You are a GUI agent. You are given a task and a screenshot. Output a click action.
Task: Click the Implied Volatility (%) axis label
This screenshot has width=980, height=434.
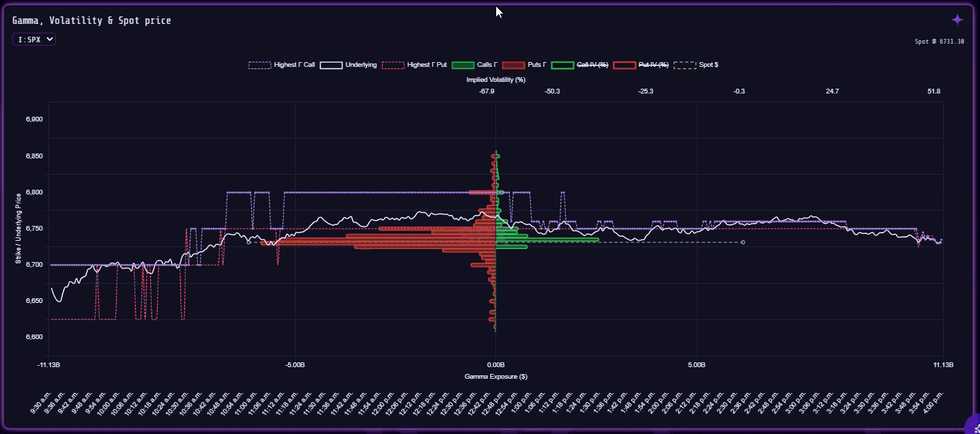click(496, 80)
